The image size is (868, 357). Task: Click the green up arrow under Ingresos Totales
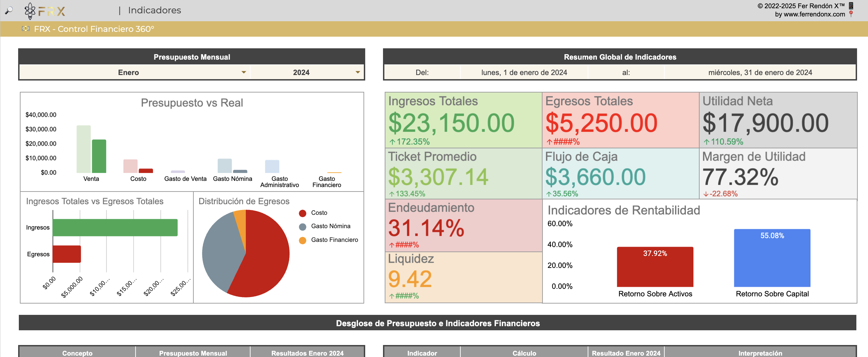[x=392, y=142]
